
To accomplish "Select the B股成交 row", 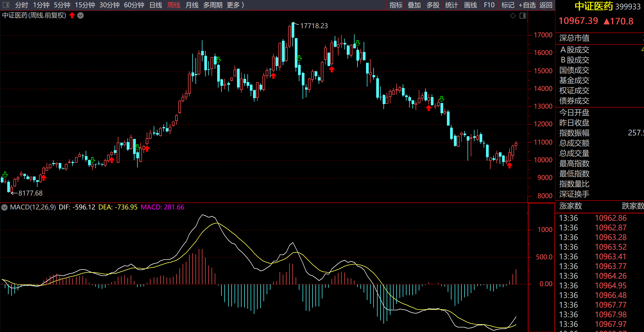I will pyautogui.click(x=600, y=60).
